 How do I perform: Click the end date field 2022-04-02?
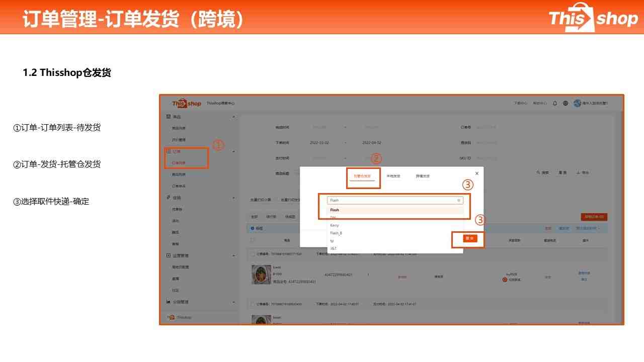372,143
